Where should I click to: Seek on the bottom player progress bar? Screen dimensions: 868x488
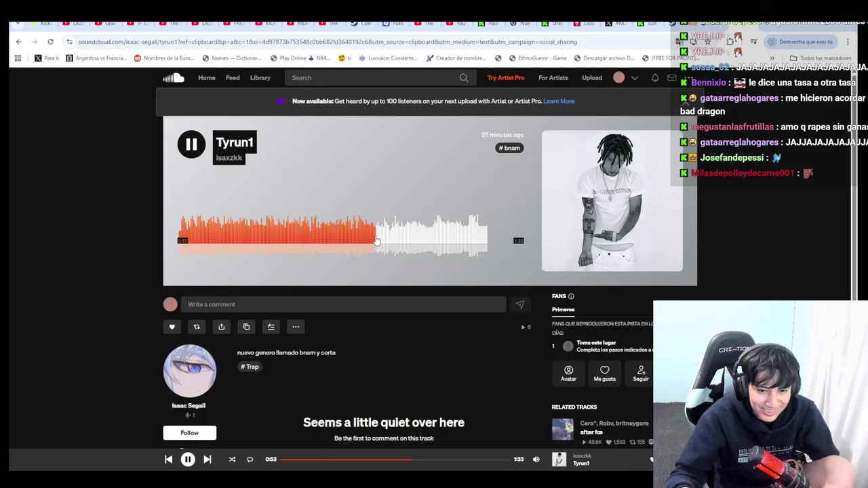tap(395, 460)
